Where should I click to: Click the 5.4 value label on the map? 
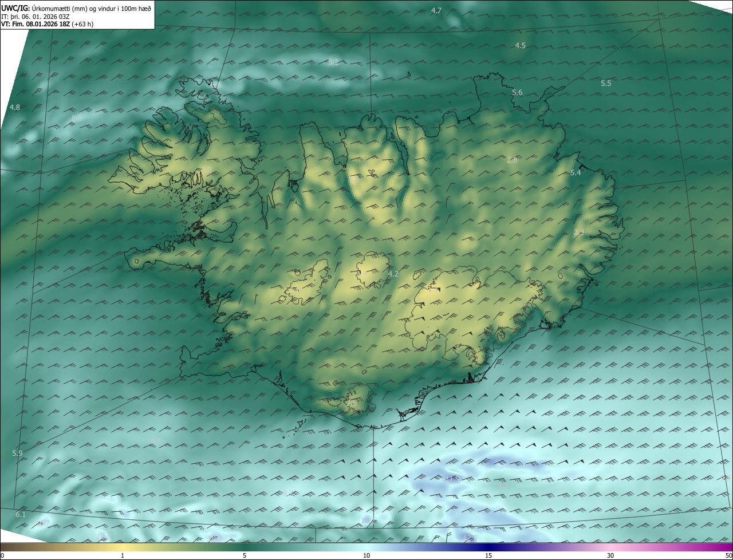click(x=576, y=172)
